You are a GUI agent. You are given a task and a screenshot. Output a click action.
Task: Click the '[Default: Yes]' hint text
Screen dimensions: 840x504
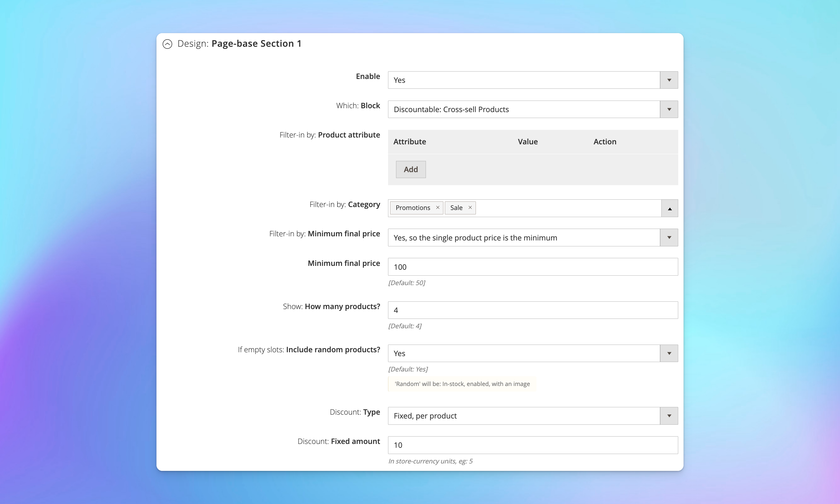[408, 369]
